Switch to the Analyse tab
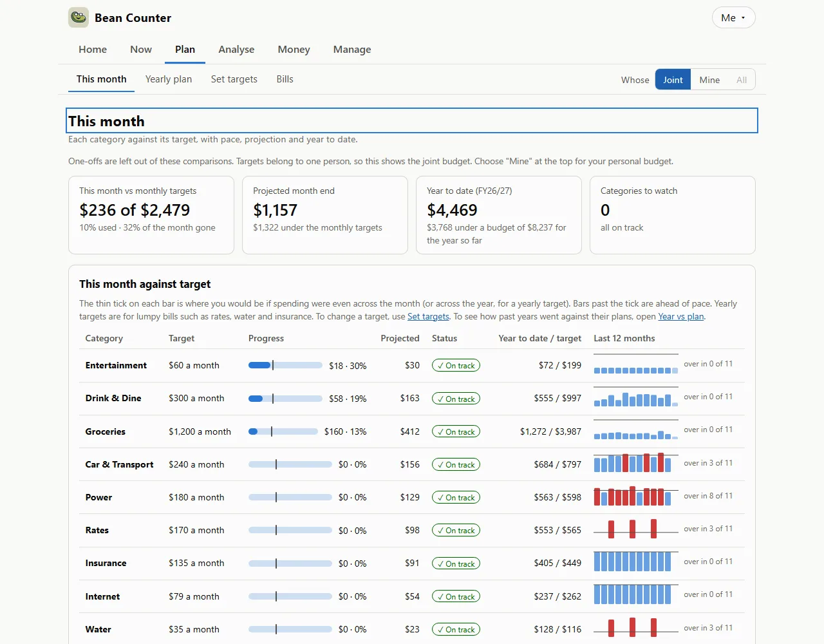 click(x=236, y=50)
